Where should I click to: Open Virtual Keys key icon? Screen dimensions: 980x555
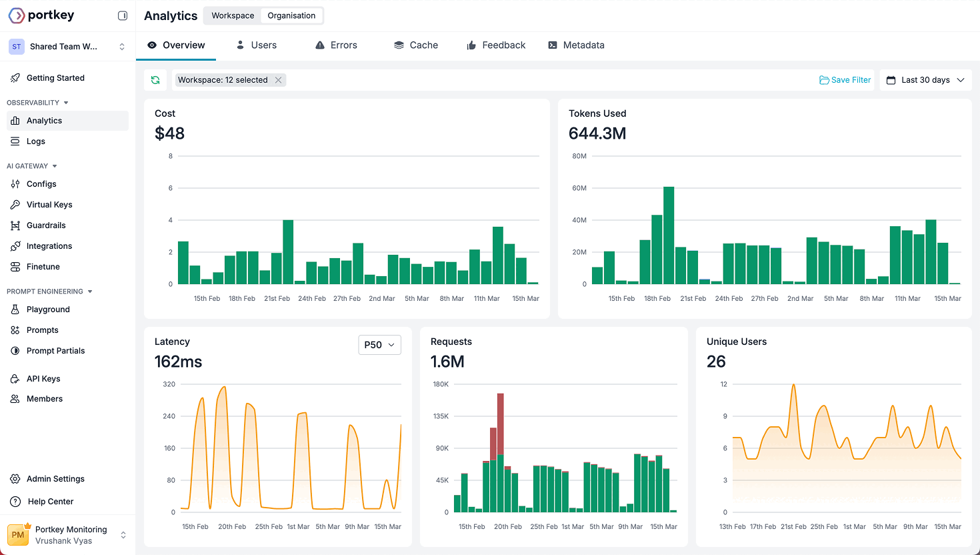[15, 205]
